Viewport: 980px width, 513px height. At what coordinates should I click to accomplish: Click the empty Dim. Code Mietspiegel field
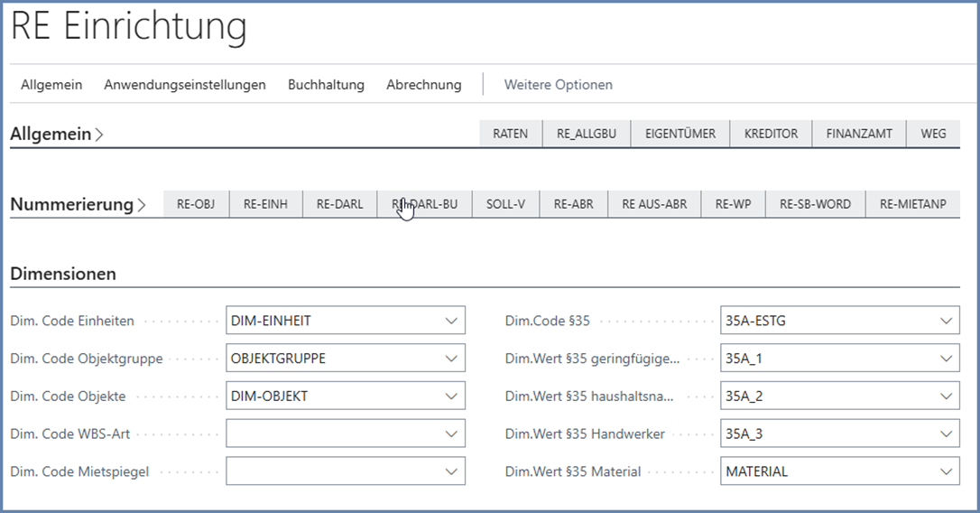(334, 471)
